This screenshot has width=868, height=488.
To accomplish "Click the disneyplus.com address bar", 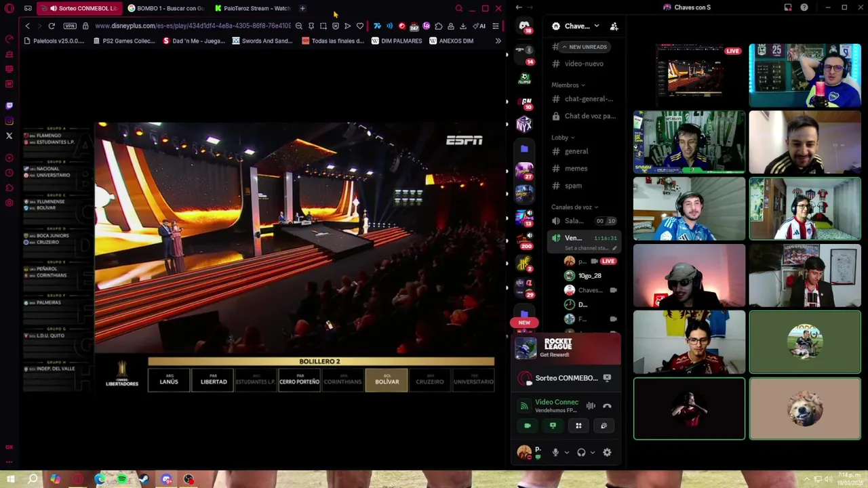I will [x=193, y=26].
